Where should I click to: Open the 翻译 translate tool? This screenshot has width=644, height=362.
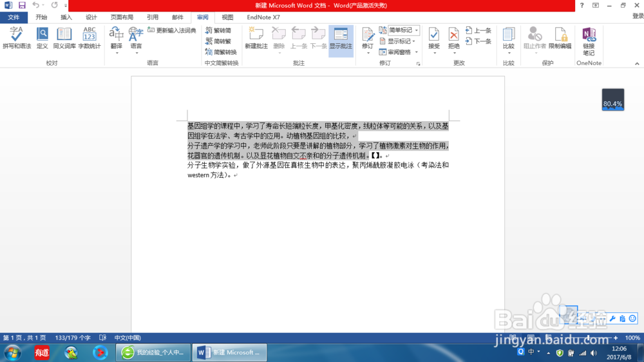[x=116, y=41]
